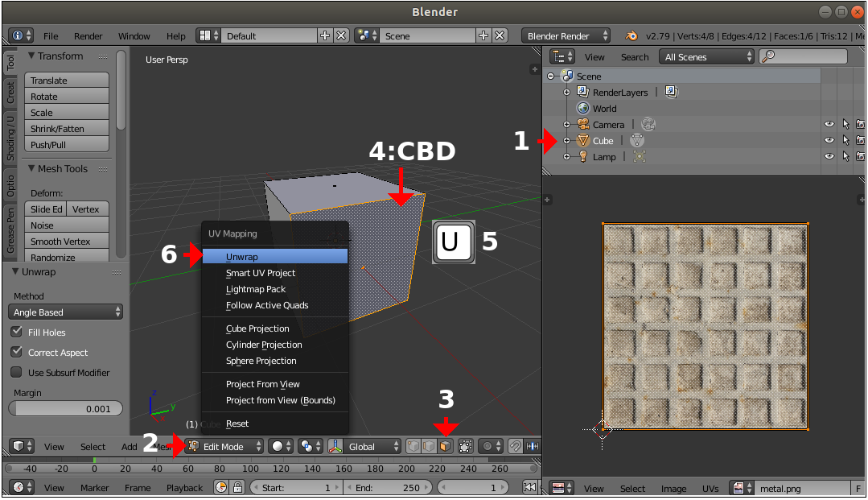Hide Lamp with its eye icon
Screen dimensions: 868x500
click(x=829, y=157)
